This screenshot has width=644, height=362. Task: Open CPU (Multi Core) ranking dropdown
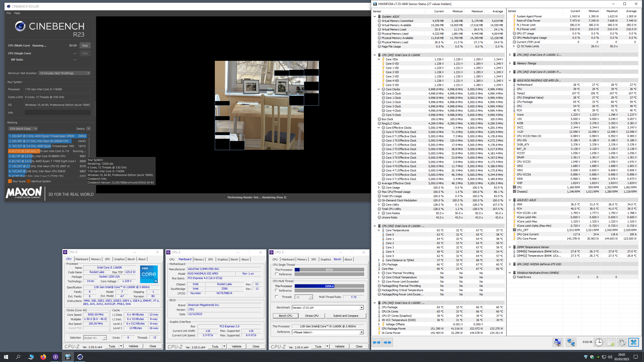pyautogui.click(x=23, y=129)
